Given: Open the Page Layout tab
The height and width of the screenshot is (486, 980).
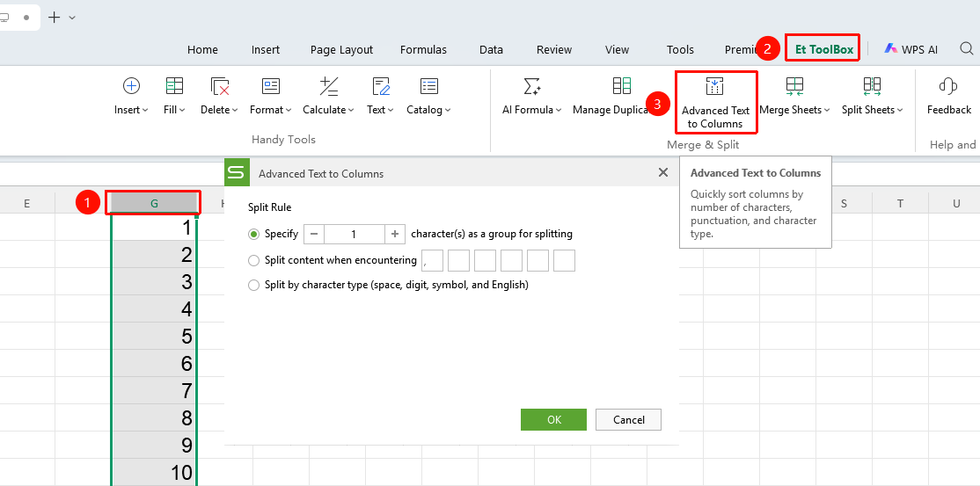Looking at the screenshot, I should (x=342, y=50).
